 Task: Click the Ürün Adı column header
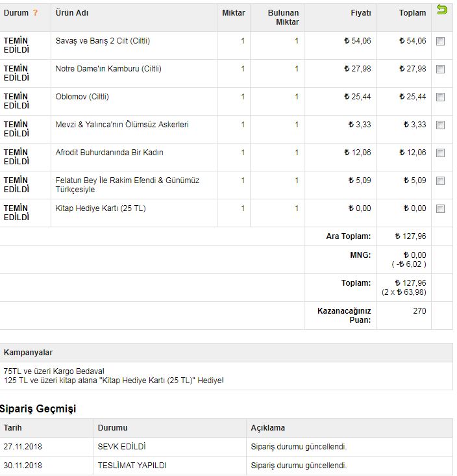point(71,13)
